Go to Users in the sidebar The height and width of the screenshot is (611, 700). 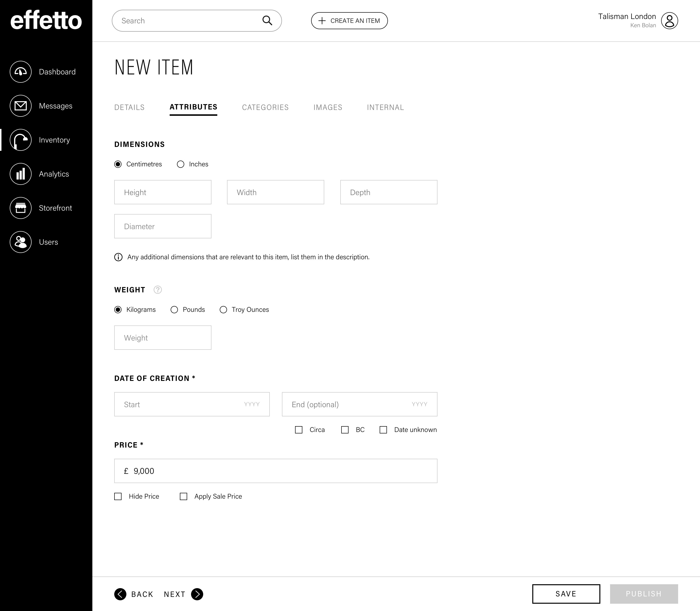[48, 243]
